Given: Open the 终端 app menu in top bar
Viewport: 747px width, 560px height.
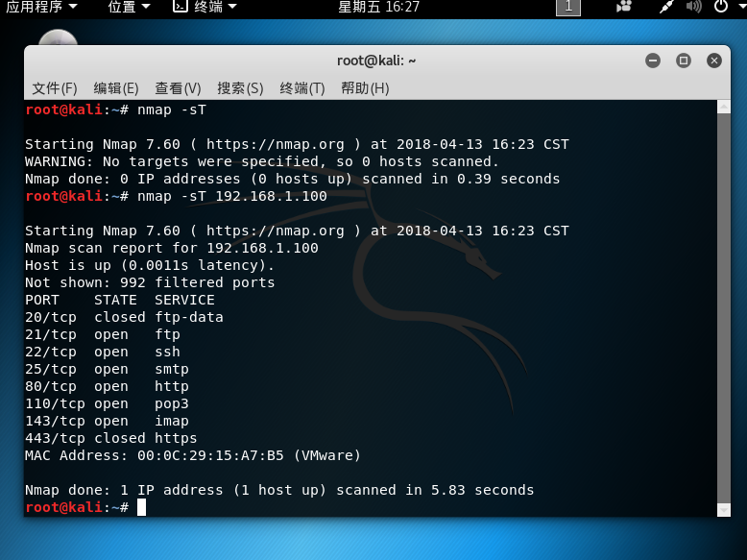Looking at the screenshot, I should click(x=205, y=7).
